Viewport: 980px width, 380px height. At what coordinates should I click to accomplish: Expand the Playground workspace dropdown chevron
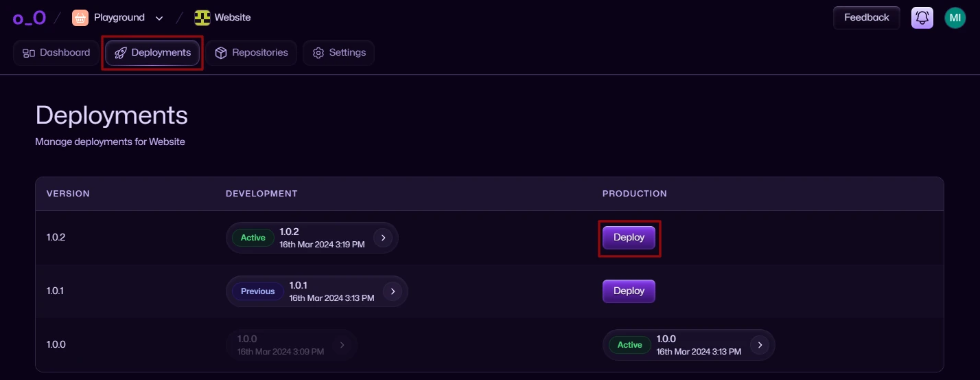point(160,18)
